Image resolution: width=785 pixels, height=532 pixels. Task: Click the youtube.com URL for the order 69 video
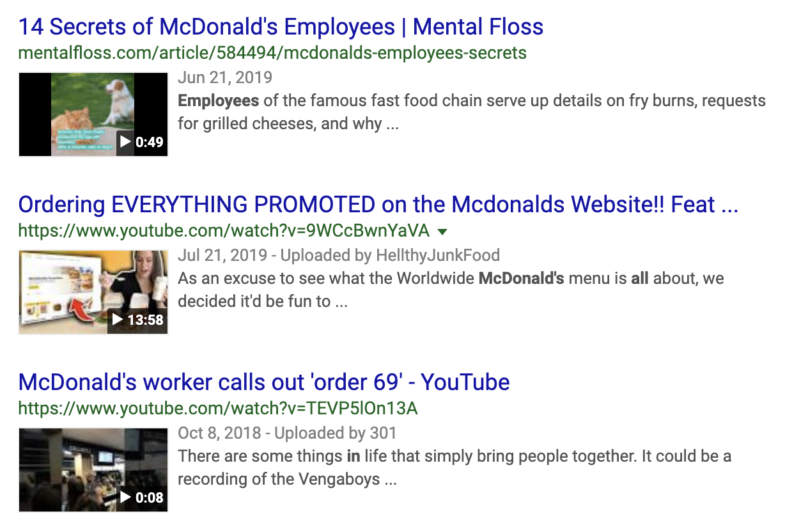217,408
